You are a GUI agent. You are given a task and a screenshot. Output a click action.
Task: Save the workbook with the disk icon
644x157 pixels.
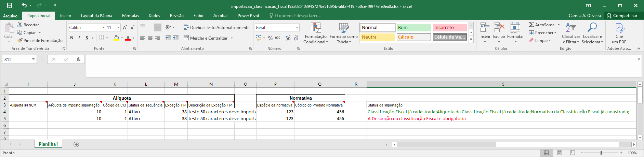pos(10,5)
